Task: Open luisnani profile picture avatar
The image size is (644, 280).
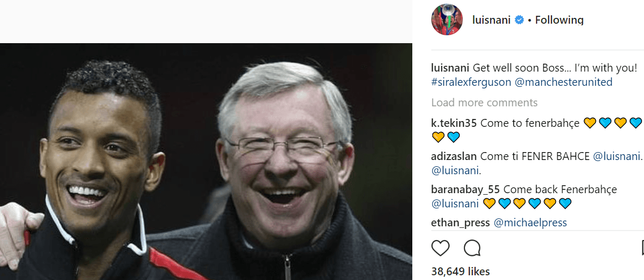Action: coord(447,19)
